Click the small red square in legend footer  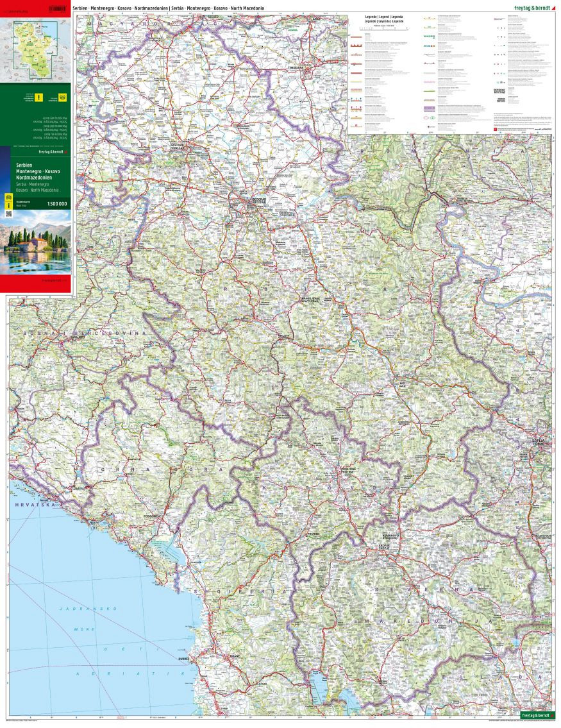496,130
